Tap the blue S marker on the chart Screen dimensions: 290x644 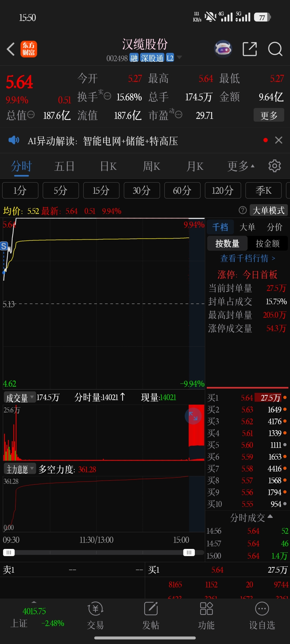tap(4, 246)
